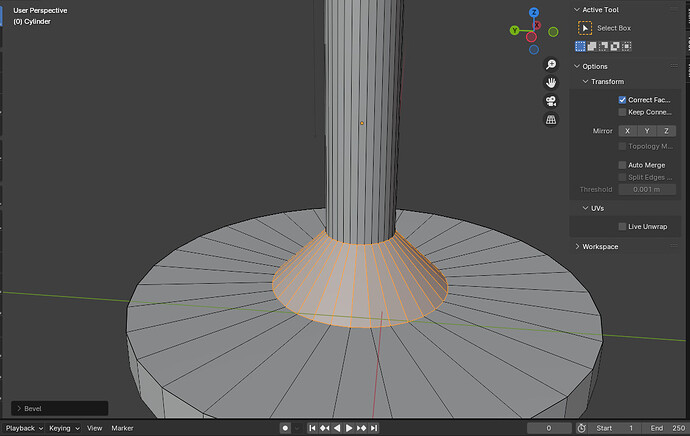Play the animation in reverse

click(x=337, y=428)
